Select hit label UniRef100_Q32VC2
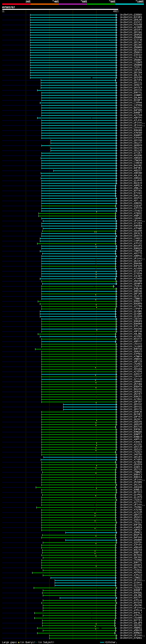This screenshot has width=146, height=644. click(x=131, y=22)
